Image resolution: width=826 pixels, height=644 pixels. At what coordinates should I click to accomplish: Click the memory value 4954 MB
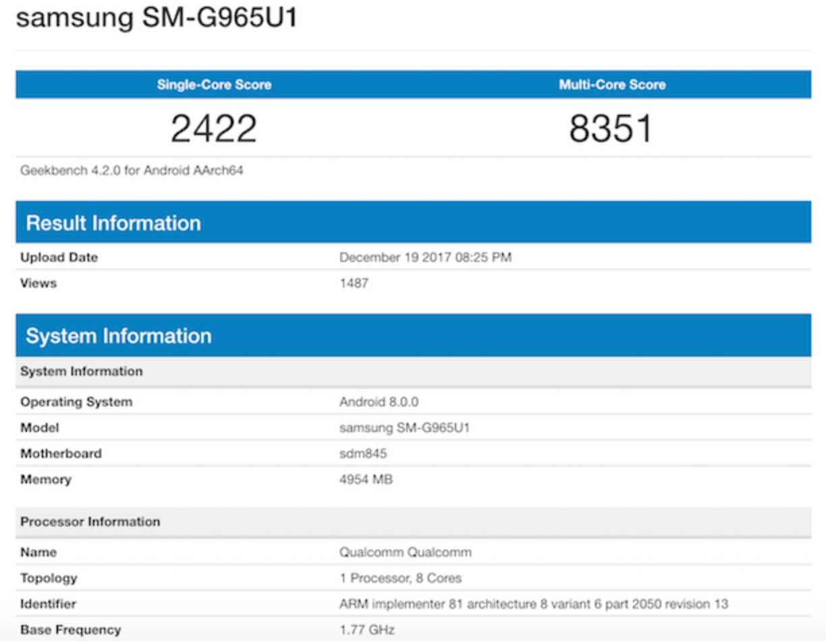pos(366,479)
